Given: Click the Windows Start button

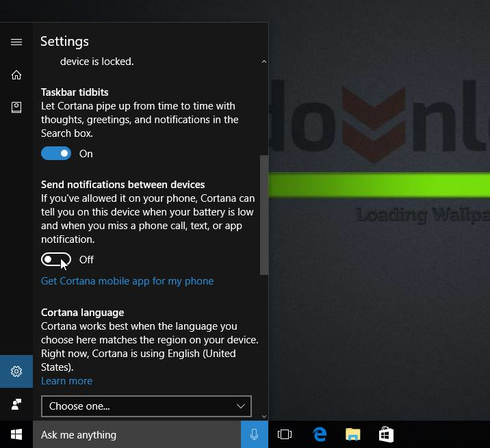Looking at the screenshot, I should coord(16,434).
